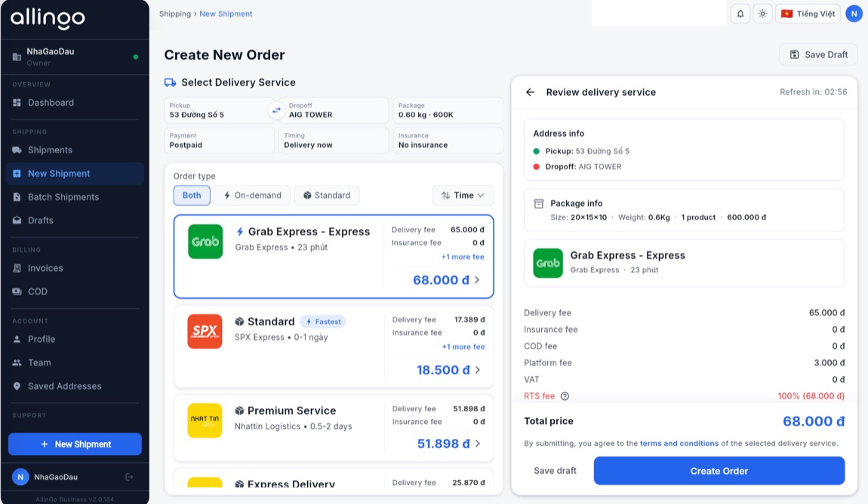The image size is (868, 504).
Task: Click RTS fee help question icon
Action: pyautogui.click(x=565, y=396)
